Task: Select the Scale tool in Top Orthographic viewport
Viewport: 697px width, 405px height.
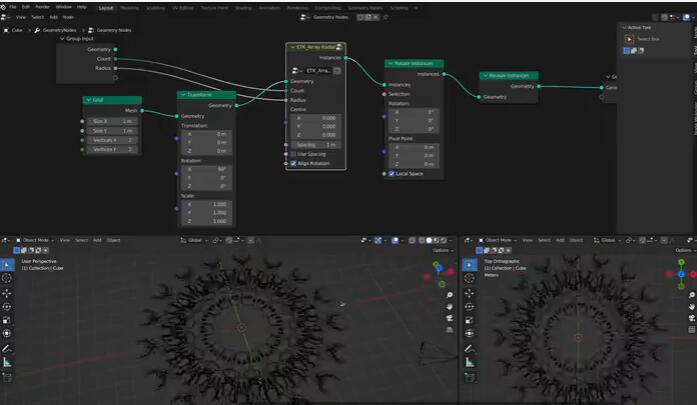Action: coord(469,321)
